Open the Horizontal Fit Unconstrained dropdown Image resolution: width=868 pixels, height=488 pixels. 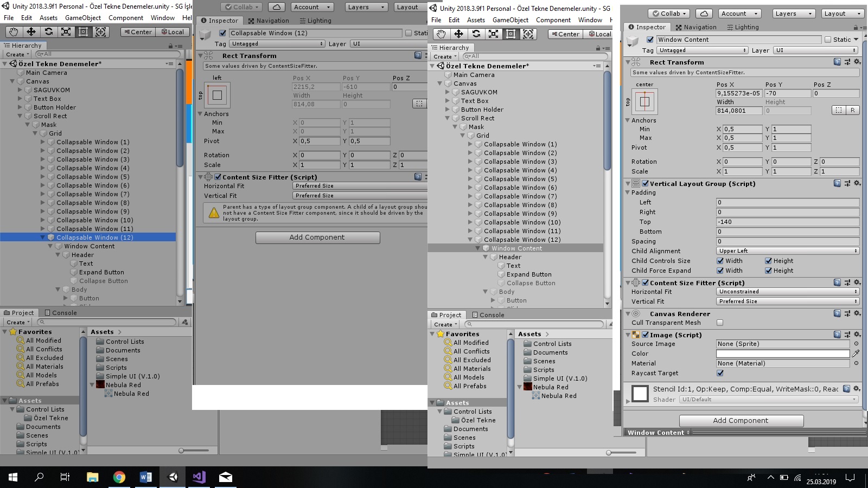787,292
